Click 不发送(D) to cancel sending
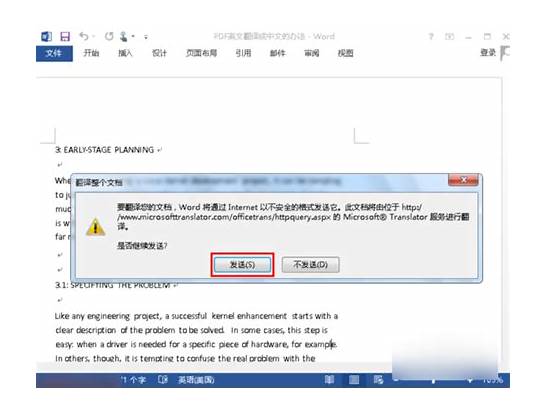 coord(311,265)
